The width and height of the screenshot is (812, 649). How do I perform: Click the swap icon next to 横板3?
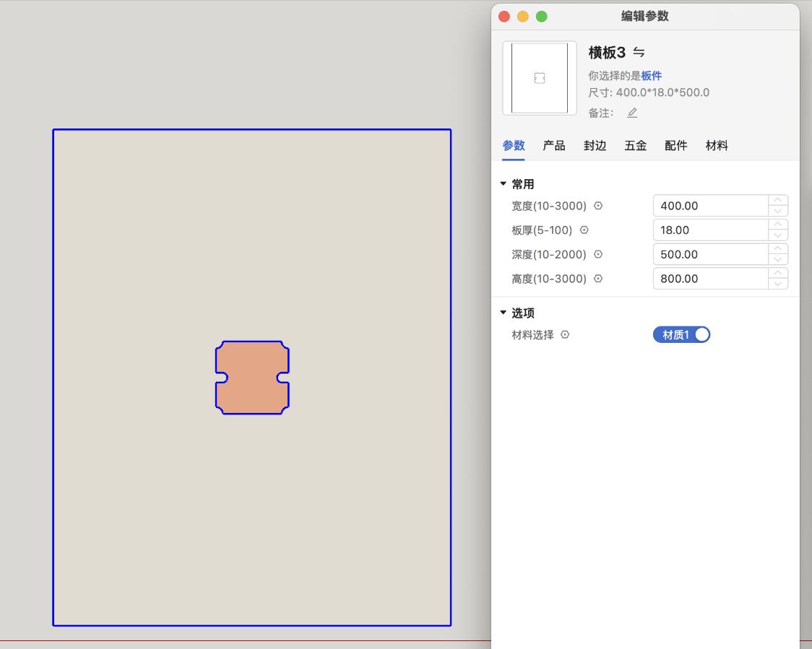tap(639, 52)
